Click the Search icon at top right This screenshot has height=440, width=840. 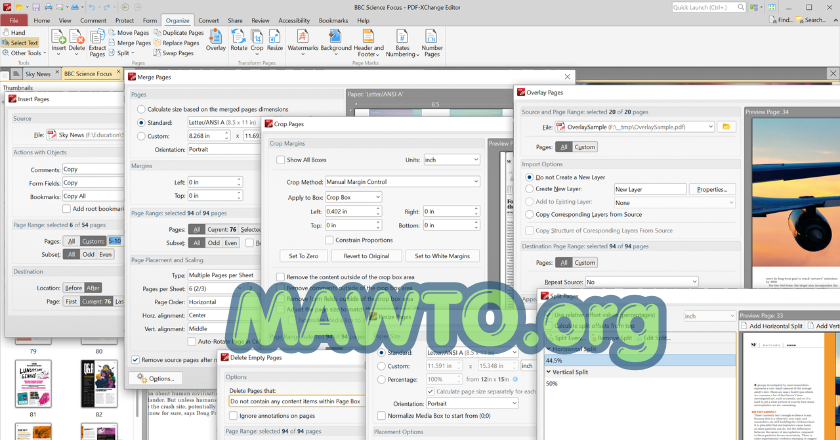[811, 20]
